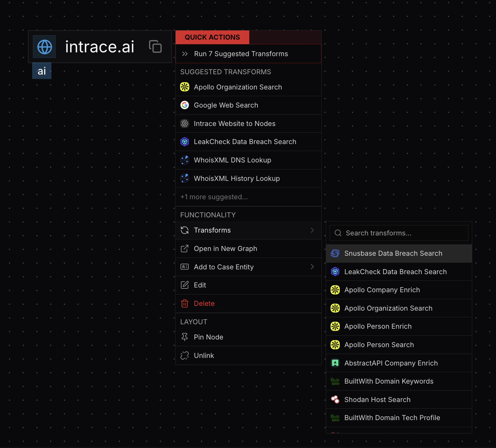Run Apollo Person Search transform
The image size is (496, 448).
click(x=399, y=345)
